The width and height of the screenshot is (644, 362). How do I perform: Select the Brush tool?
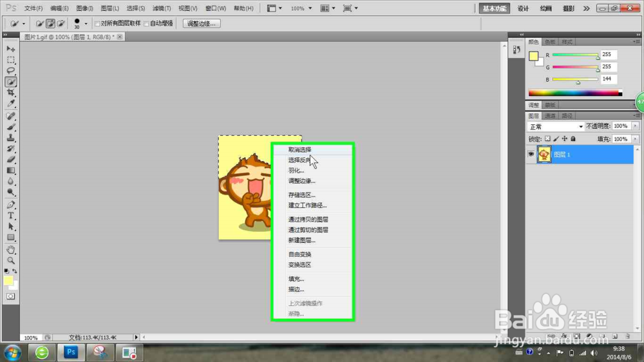coord(11,127)
